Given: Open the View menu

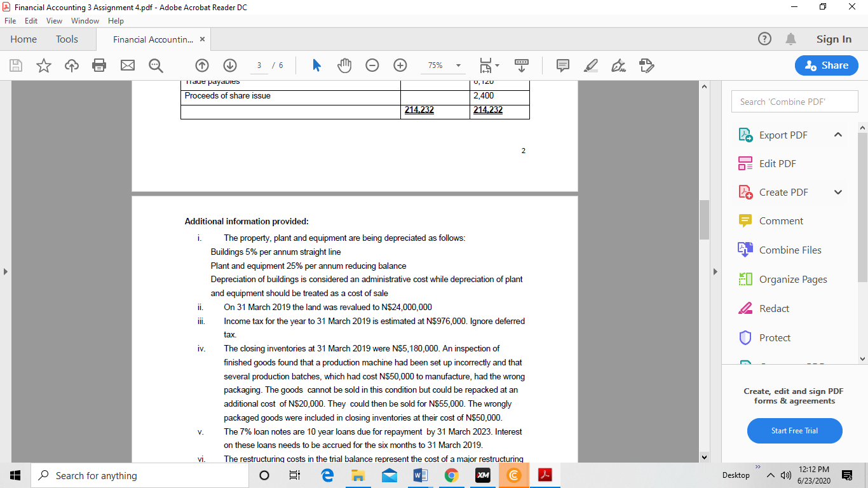Looking at the screenshot, I should (54, 20).
